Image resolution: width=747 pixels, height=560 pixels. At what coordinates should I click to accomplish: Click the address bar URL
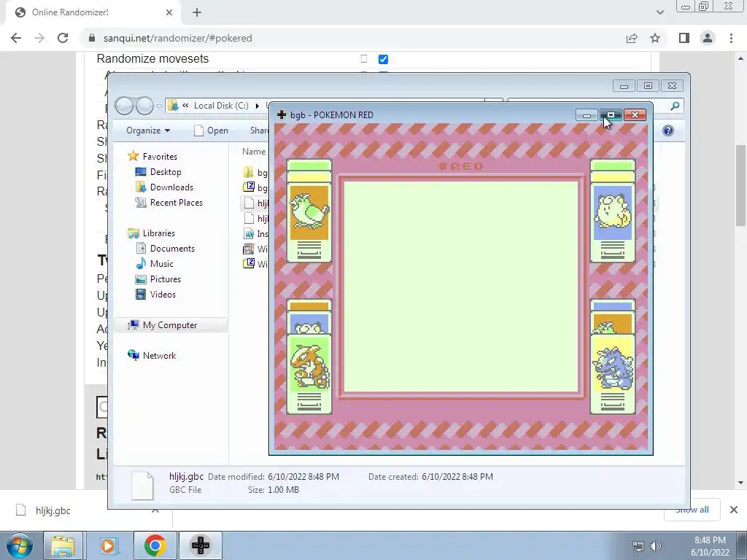point(178,38)
